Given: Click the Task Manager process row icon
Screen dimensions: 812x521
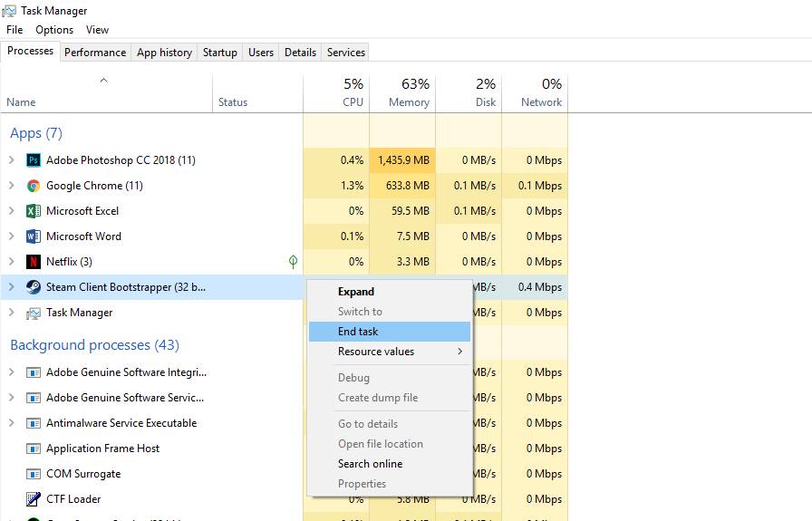Looking at the screenshot, I should click(x=34, y=313).
